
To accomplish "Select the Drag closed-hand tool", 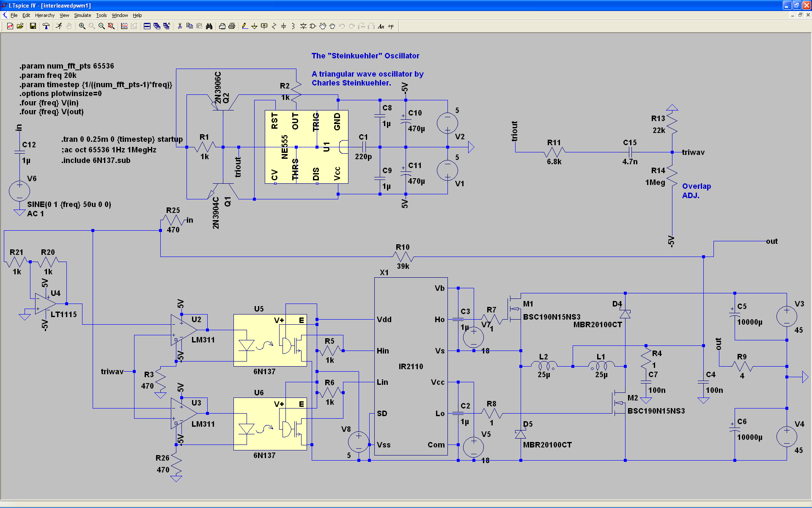I will click(332, 26).
